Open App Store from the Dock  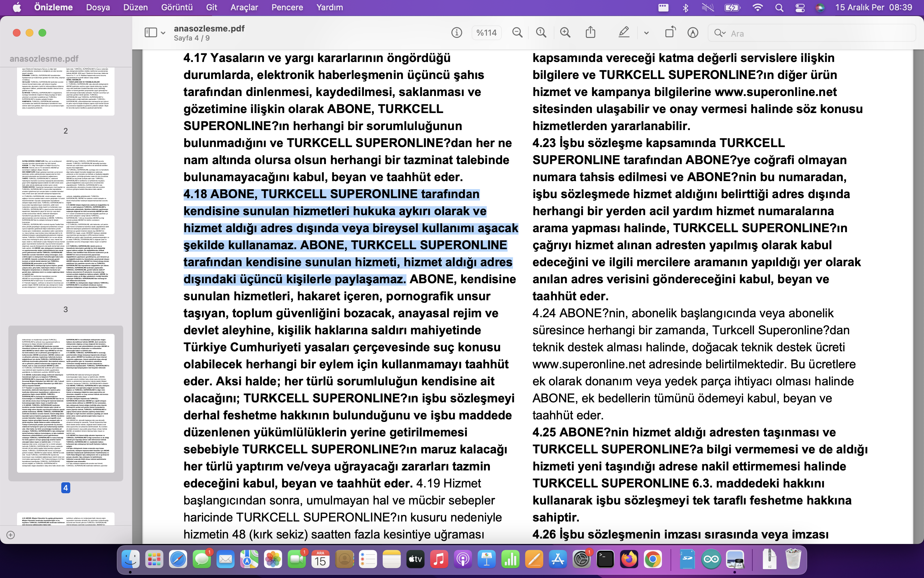click(558, 560)
